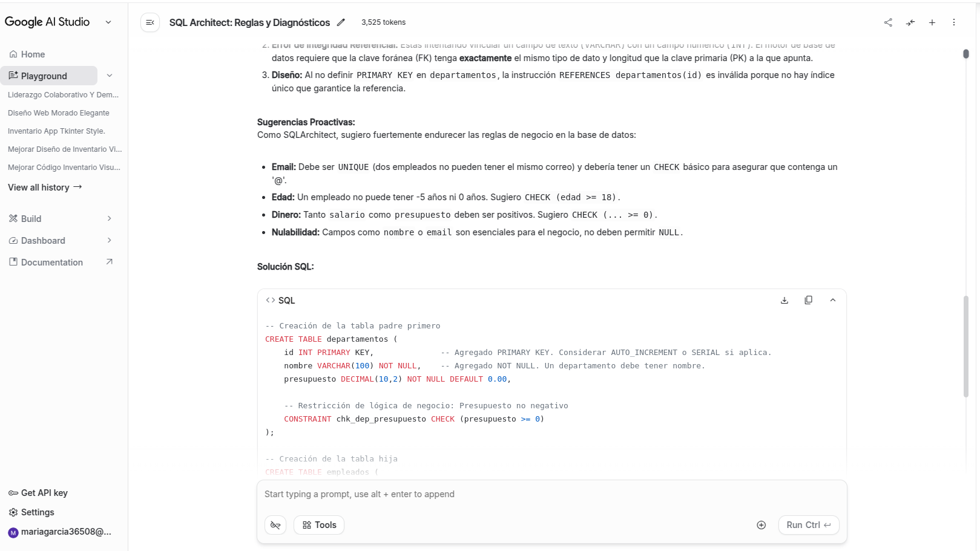980x551 pixels.
Task: Open Diseño Web Morado Elegante chat
Action: click(x=59, y=113)
